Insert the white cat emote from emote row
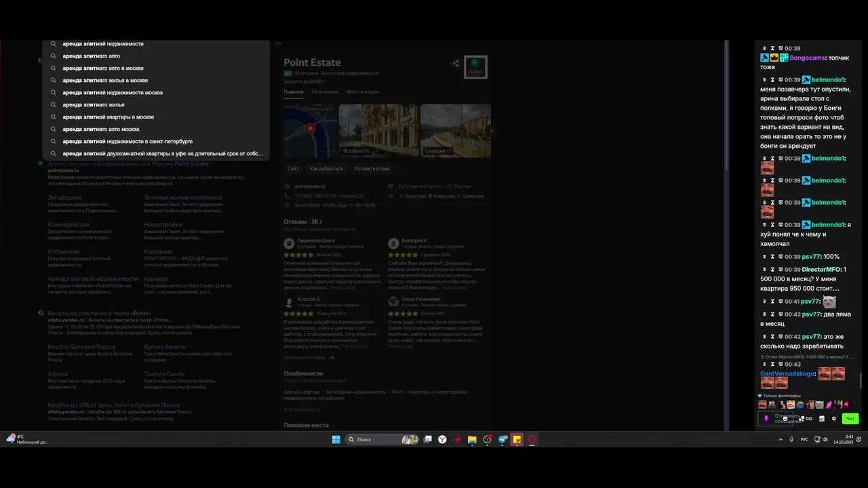Screen dimensions: 868x488 819,405
